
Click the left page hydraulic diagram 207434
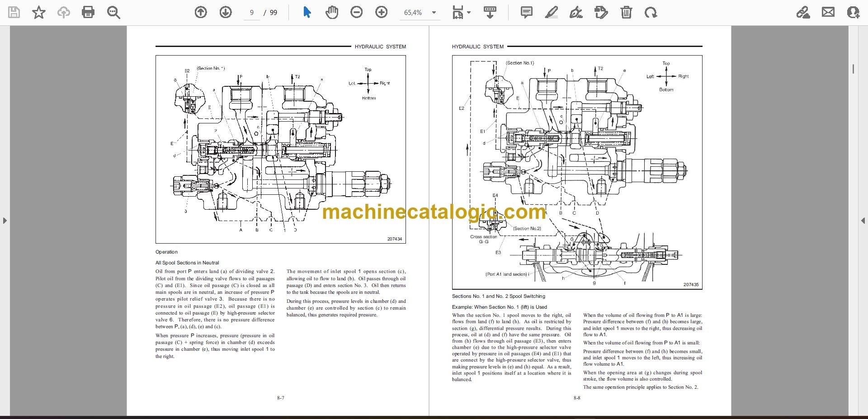pyautogui.click(x=281, y=149)
